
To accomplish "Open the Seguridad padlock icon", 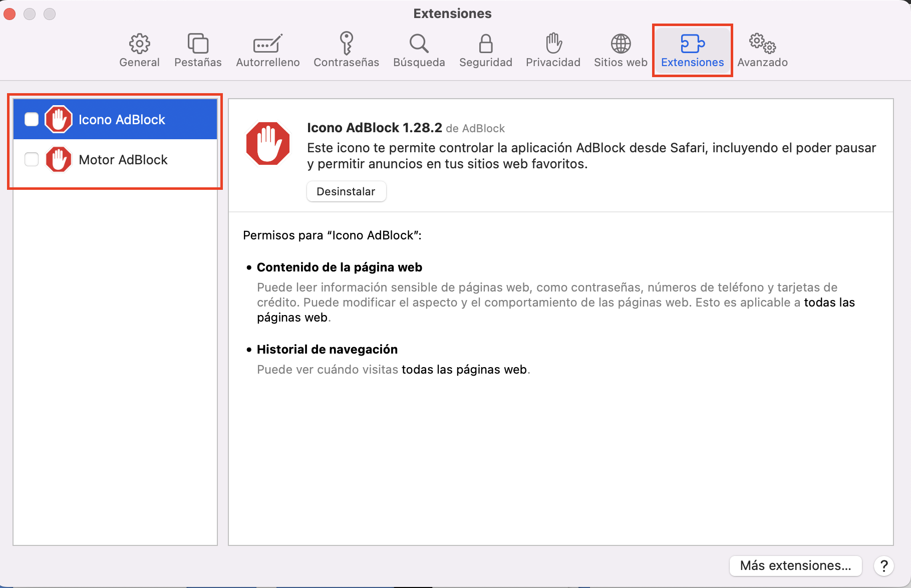I will (x=485, y=44).
